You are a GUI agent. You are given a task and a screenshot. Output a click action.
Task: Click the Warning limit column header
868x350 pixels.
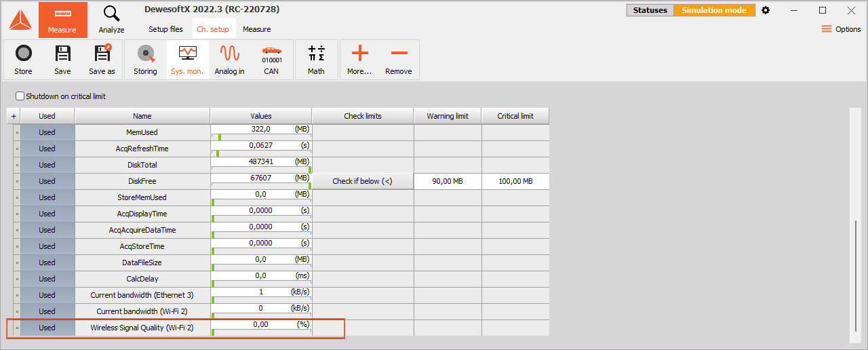pyautogui.click(x=448, y=116)
